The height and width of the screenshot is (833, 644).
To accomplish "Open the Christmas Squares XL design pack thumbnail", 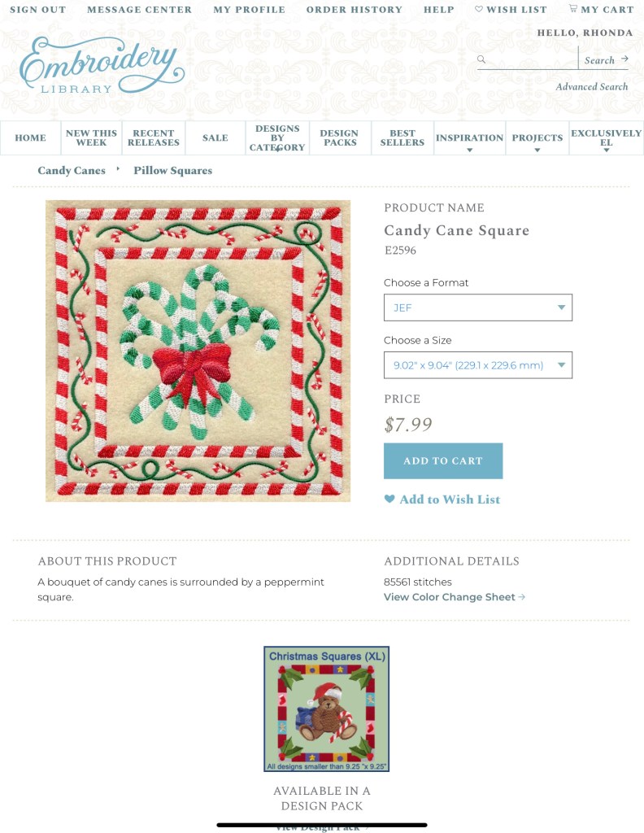I will tap(327, 709).
